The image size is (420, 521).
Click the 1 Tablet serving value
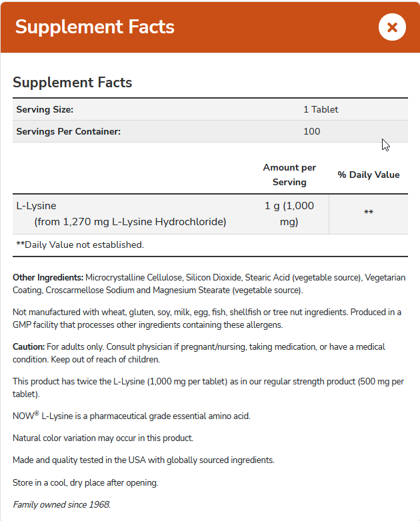321,109
